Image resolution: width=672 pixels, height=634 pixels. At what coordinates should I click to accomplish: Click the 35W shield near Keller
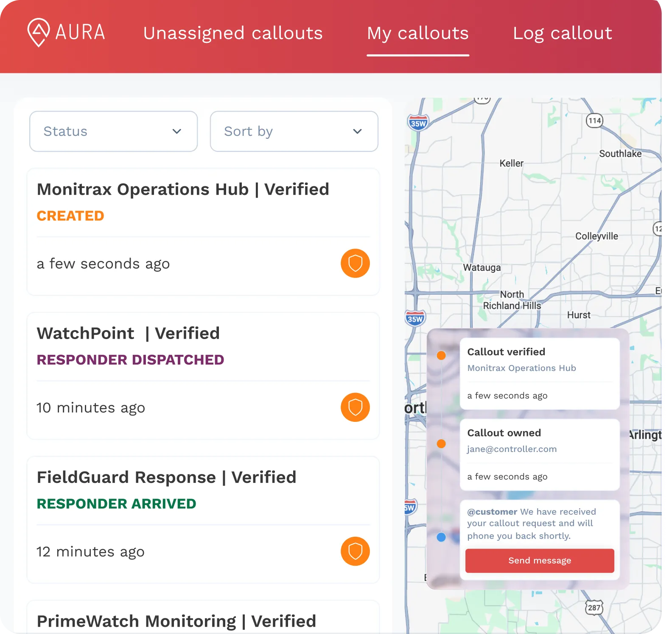pyautogui.click(x=418, y=123)
